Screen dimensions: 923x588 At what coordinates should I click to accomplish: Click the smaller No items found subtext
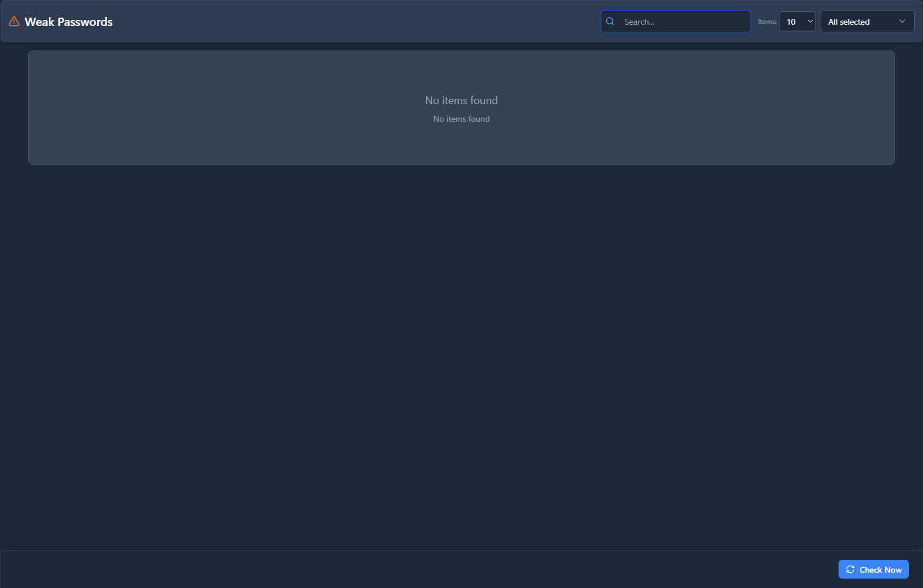[x=461, y=119]
